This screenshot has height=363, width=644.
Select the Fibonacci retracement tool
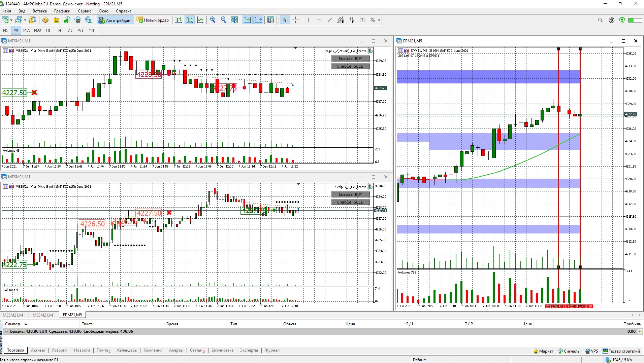click(351, 20)
